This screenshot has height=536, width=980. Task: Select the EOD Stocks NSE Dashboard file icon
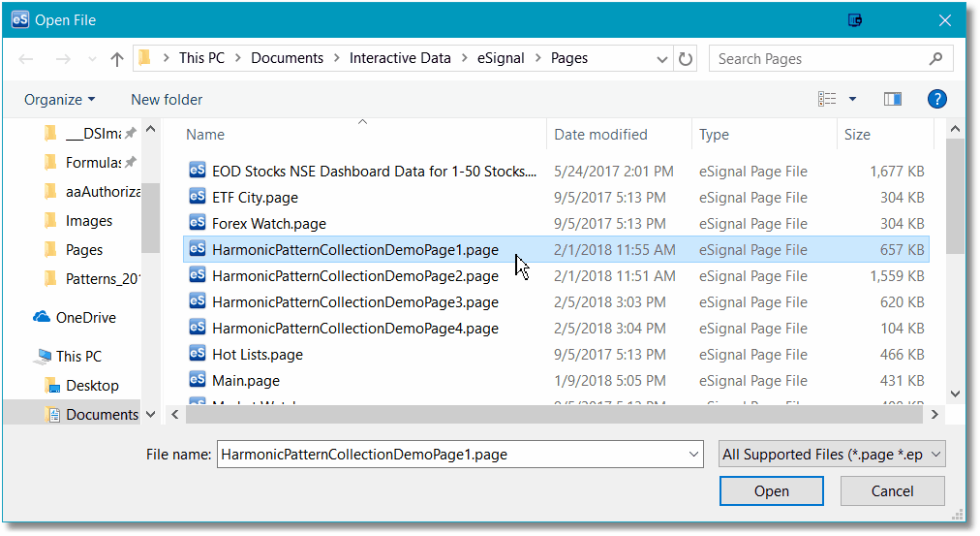(198, 171)
